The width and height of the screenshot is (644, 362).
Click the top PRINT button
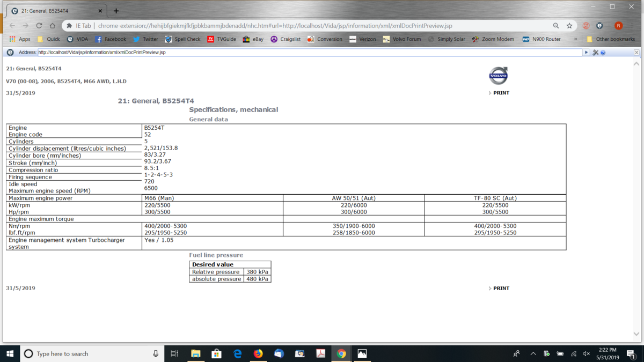pos(501,93)
